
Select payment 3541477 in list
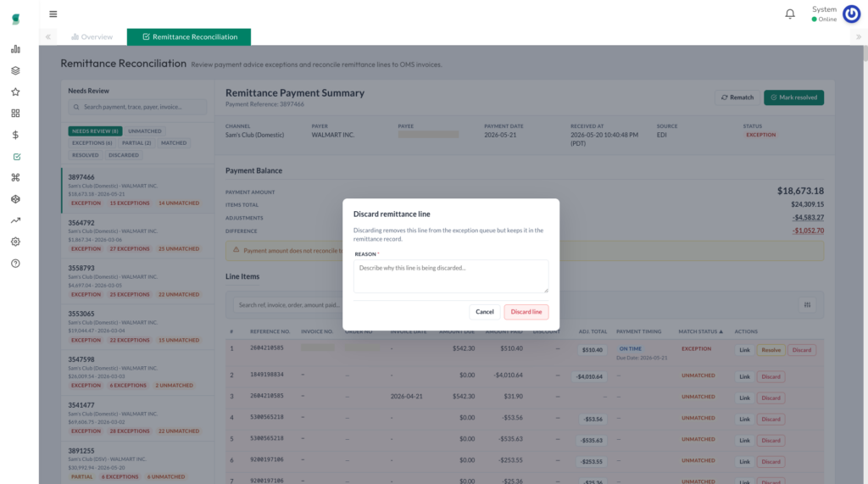coord(137,418)
